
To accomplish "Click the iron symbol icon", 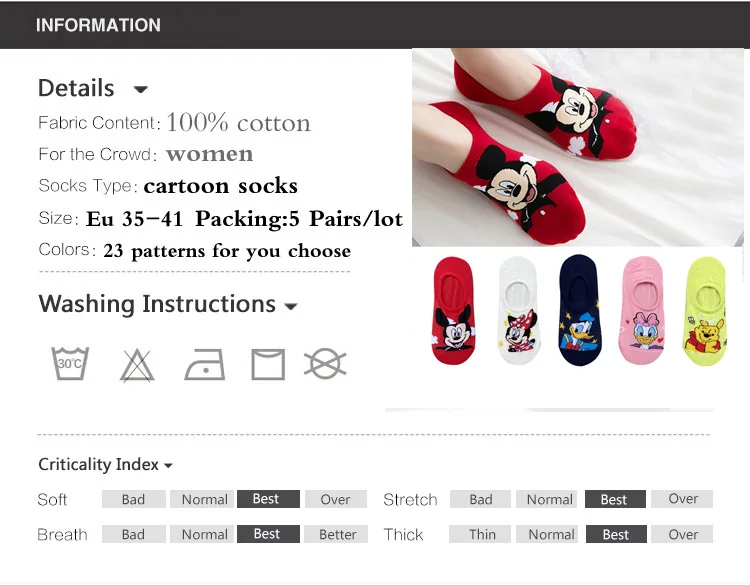I will click(204, 366).
